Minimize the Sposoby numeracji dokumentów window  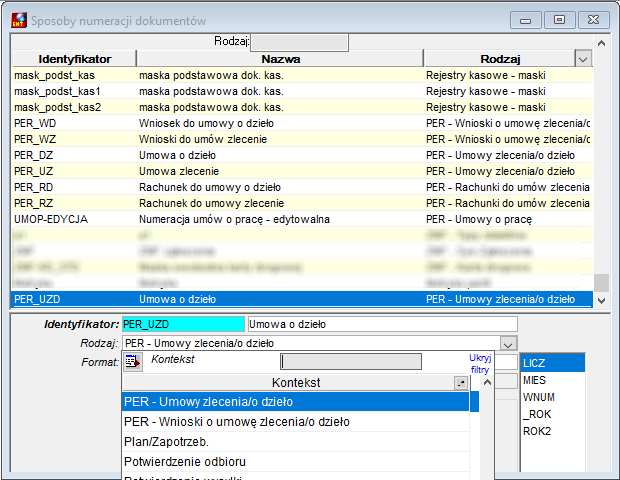(x=525, y=20)
